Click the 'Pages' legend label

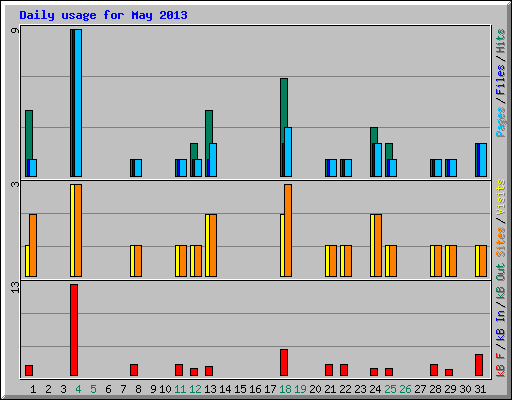pyautogui.click(x=501, y=122)
